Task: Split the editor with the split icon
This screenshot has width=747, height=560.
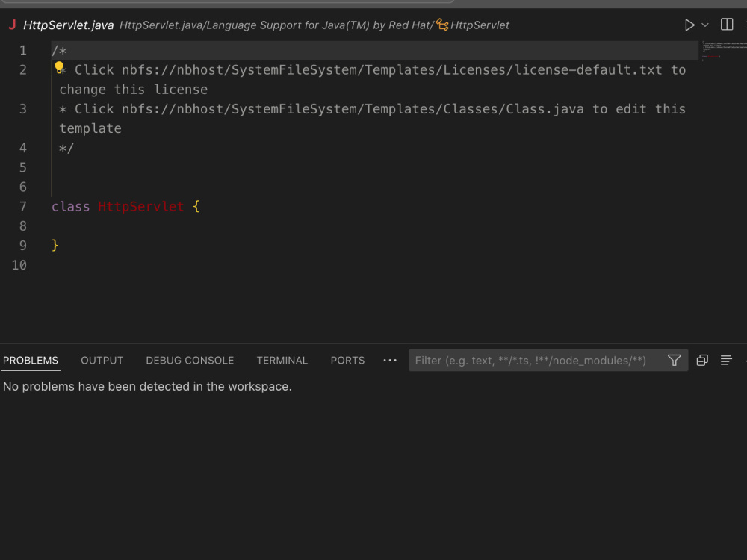Action: pyautogui.click(x=727, y=25)
